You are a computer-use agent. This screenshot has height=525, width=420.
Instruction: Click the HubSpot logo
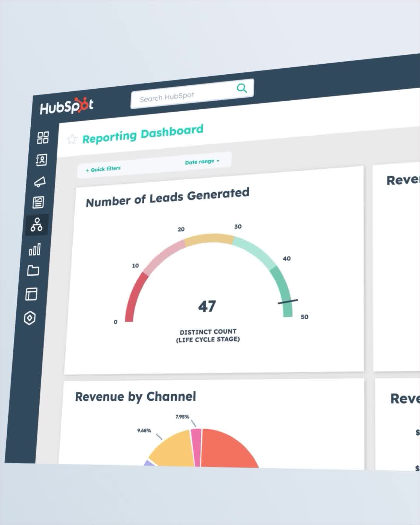(x=66, y=106)
